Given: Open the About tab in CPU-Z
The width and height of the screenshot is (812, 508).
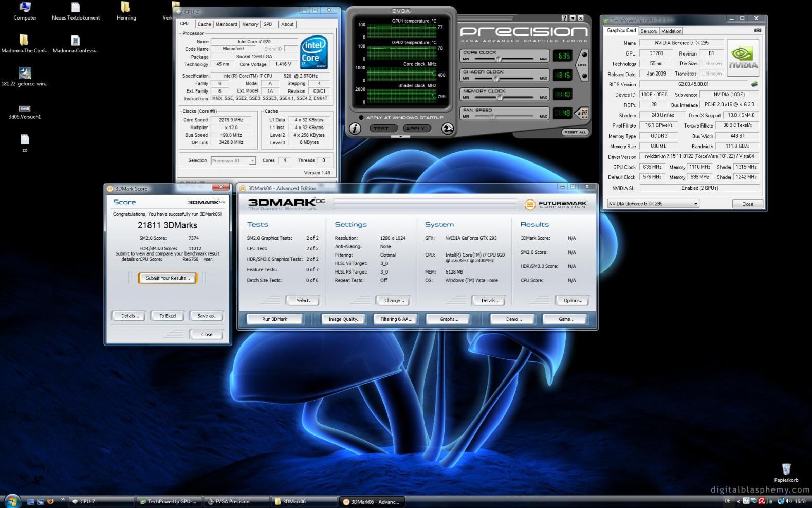Looking at the screenshot, I should [x=287, y=24].
